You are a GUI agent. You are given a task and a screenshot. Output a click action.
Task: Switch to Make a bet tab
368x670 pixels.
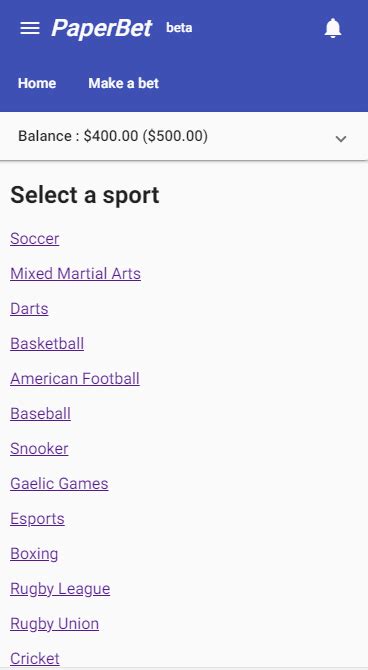click(x=124, y=83)
